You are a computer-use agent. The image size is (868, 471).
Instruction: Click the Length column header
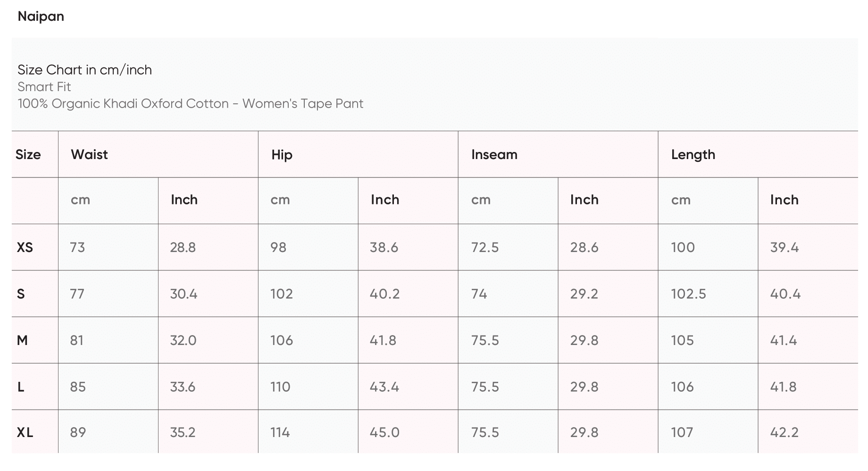coord(693,154)
